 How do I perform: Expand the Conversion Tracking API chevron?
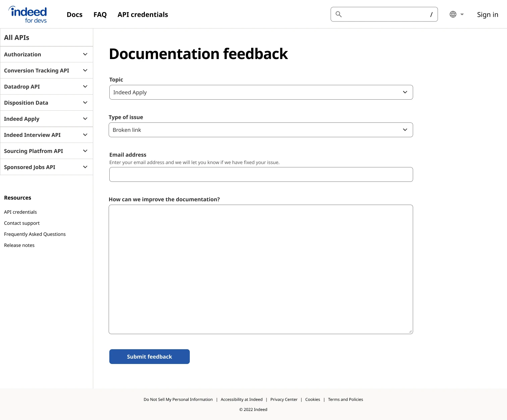click(x=85, y=70)
